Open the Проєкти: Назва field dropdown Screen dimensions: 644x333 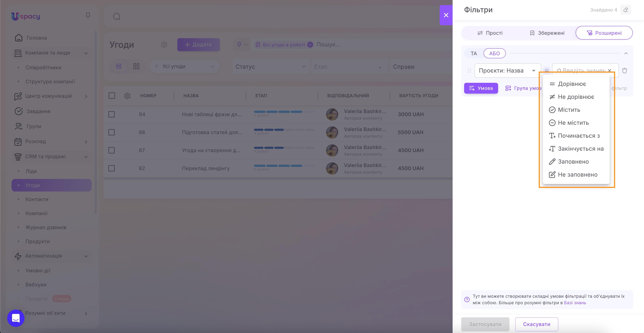[507, 70]
